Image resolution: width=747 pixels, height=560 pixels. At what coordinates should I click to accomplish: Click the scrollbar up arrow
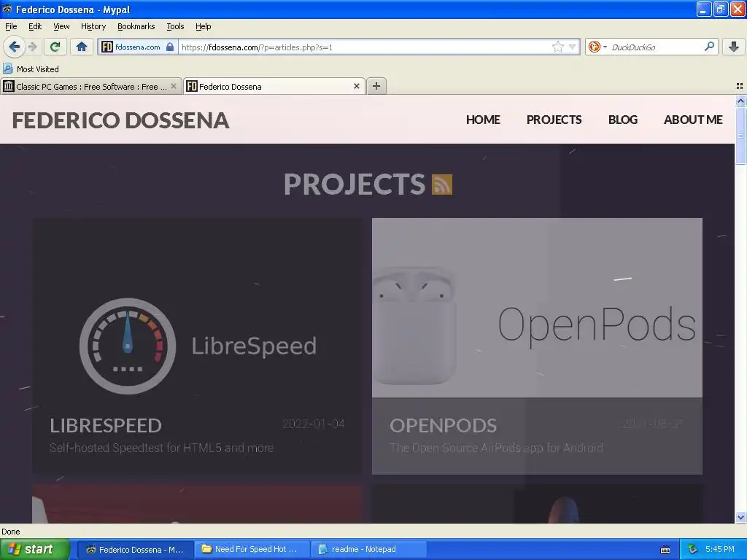point(740,101)
